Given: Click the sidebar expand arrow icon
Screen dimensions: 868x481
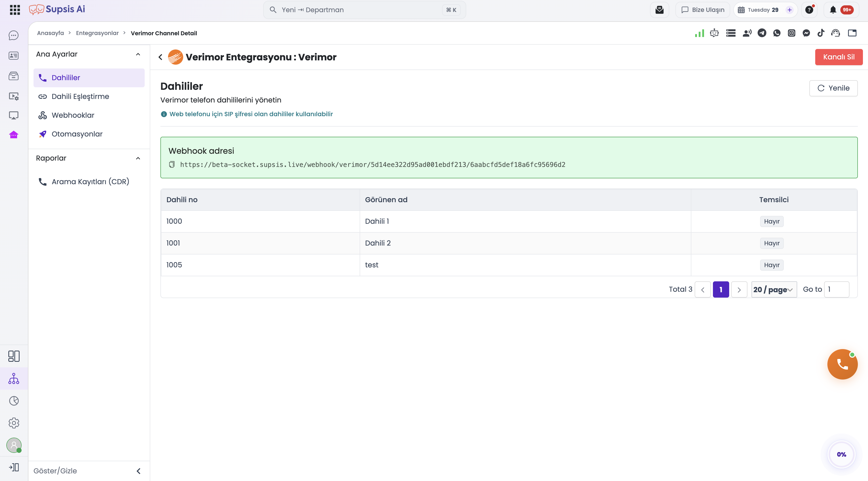Looking at the screenshot, I should click(x=14, y=468).
